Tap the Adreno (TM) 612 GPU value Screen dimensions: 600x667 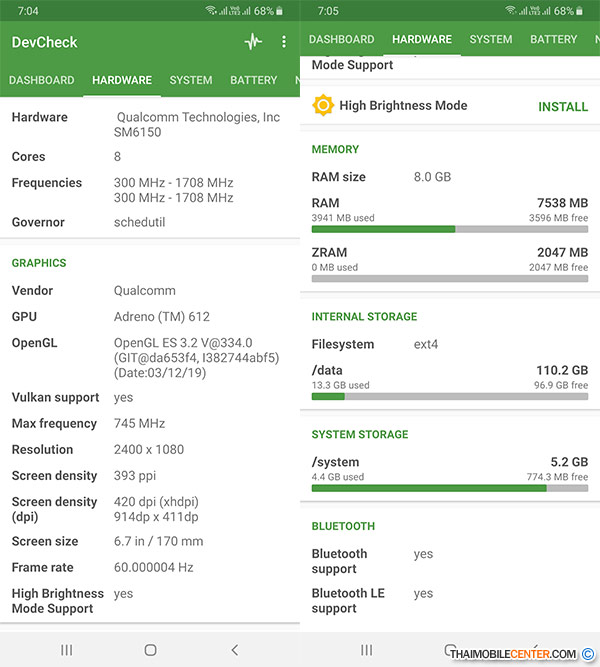click(162, 316)
